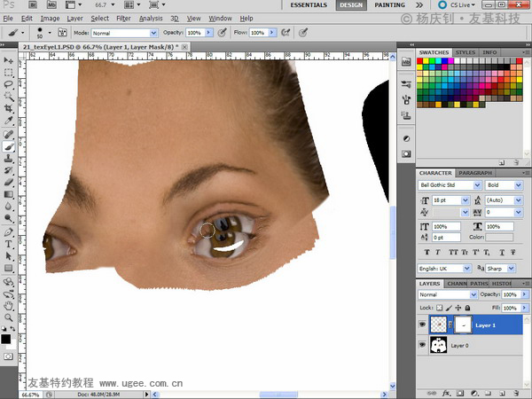
Task: Select the Dodge tool
Action: (x=8, y=218)
